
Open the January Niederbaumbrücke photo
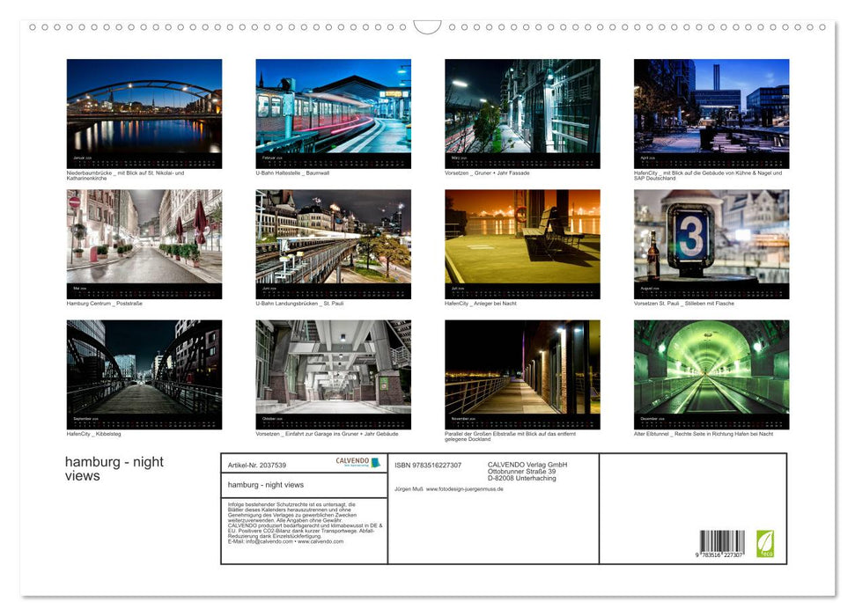(144, 113)
